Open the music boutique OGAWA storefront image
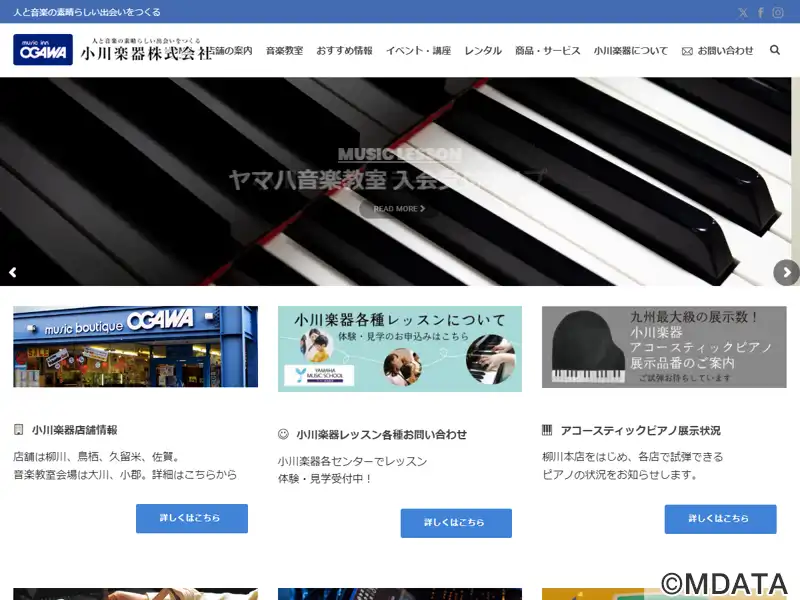This screenshot has width=800, height=600. tap(135, 347)
